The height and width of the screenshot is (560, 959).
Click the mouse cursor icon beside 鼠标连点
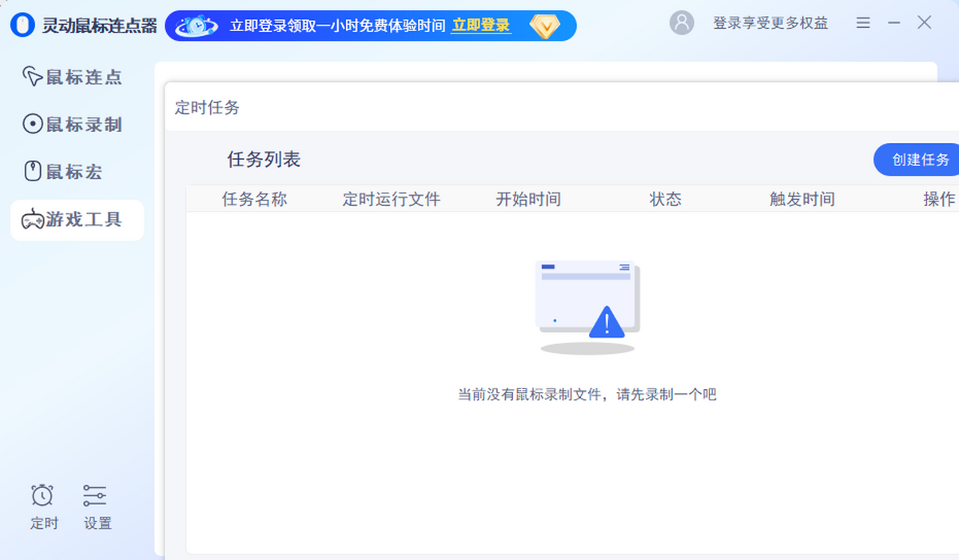pyautogui.click(x=33, y=77)
